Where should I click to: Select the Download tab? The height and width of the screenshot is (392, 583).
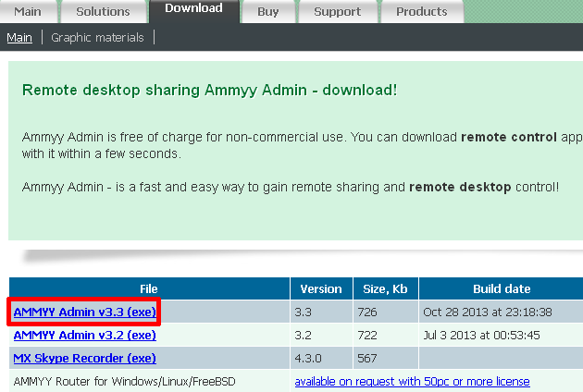(x=193, y=10)
